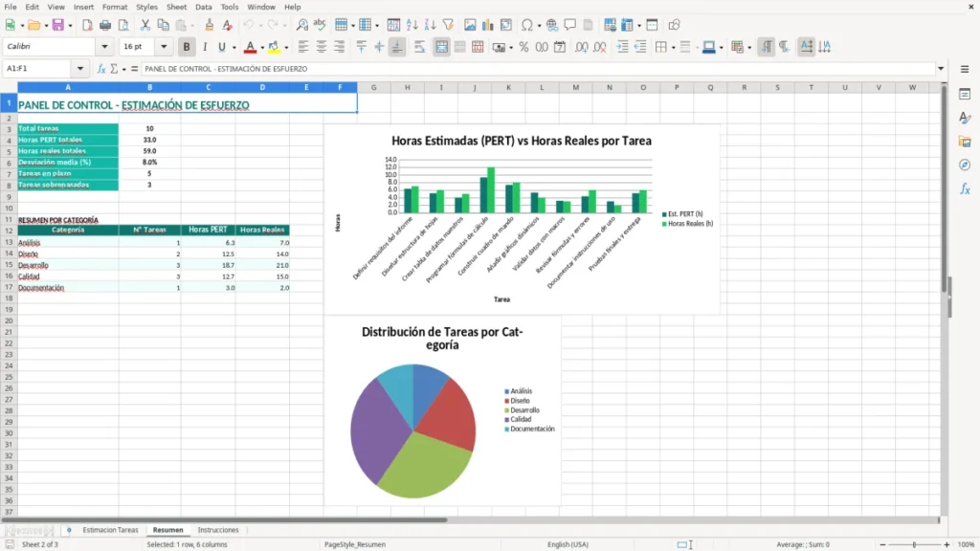Open the Name Box dropdown arrow
This screenshot has width=980, height=551.
pyautogui.click(x=80, y=69)
